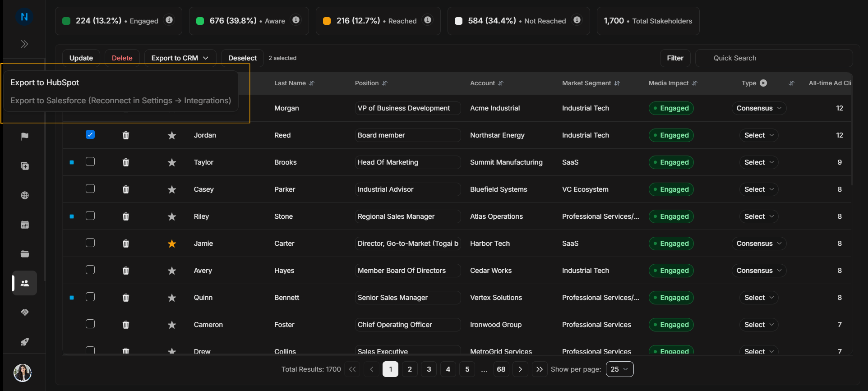Click trash icon in Taylor Brooks row

(x=126, y=162)
